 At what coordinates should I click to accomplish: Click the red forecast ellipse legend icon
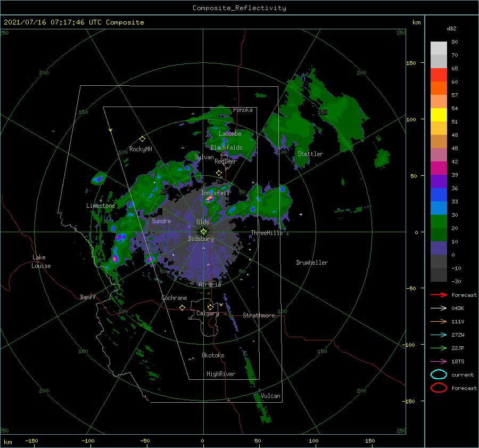tap(439, 388)
